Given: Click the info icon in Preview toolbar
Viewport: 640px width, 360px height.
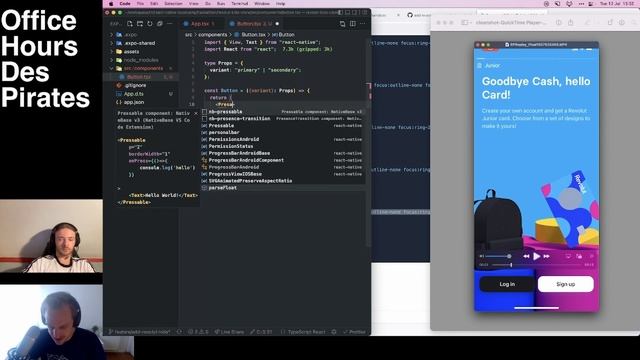Looking at the screenshot, I should tap(559, 22).
